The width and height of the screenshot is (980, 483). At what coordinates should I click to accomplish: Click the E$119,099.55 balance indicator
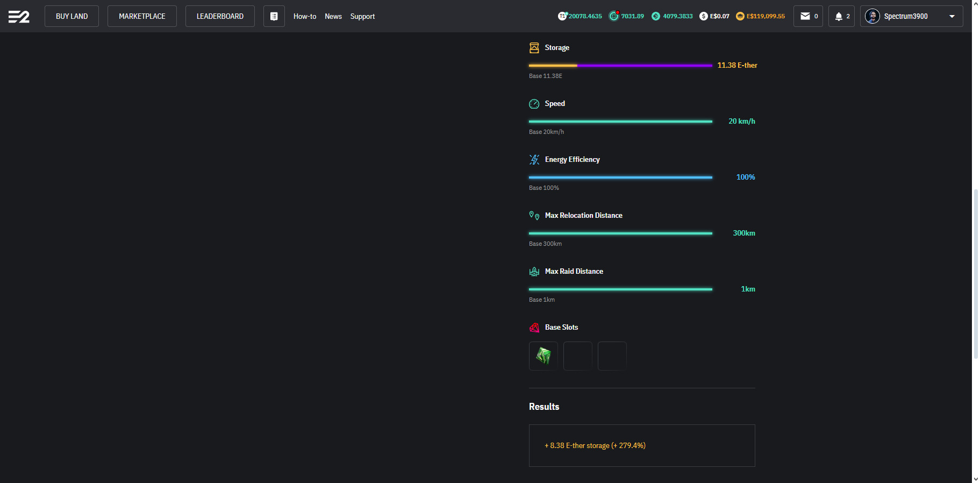760,16
